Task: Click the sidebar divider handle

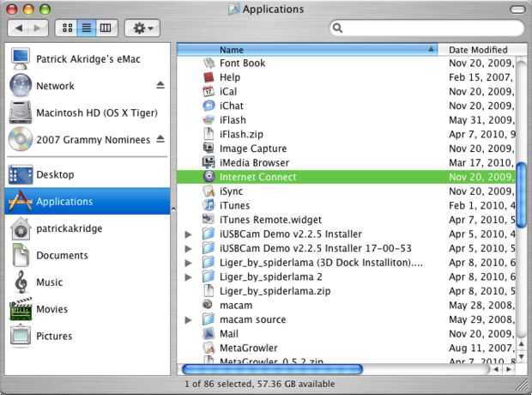Action: point(173,210)
